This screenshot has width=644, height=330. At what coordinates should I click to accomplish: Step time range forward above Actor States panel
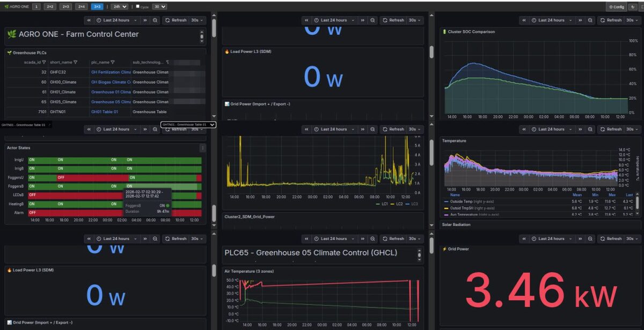coord(145,129)
